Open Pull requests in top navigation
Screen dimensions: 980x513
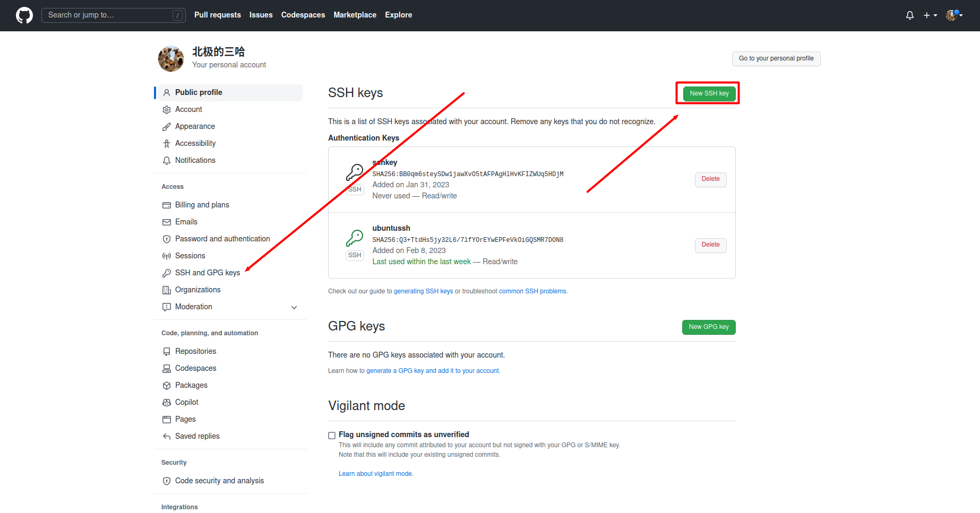pyautogui.click(x=218, y=15)
